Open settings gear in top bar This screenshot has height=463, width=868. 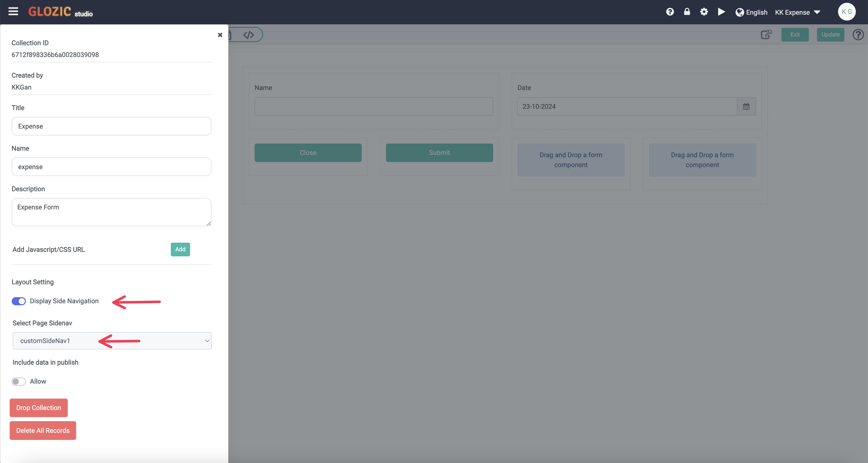(704, 12)
